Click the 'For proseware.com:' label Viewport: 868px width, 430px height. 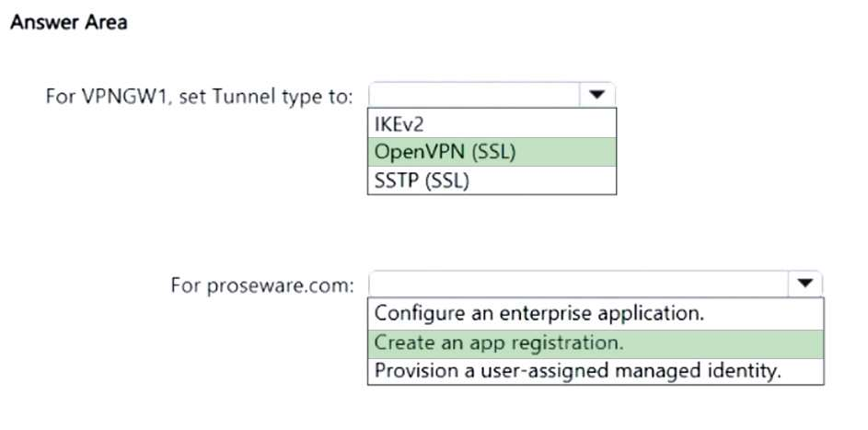261,285
